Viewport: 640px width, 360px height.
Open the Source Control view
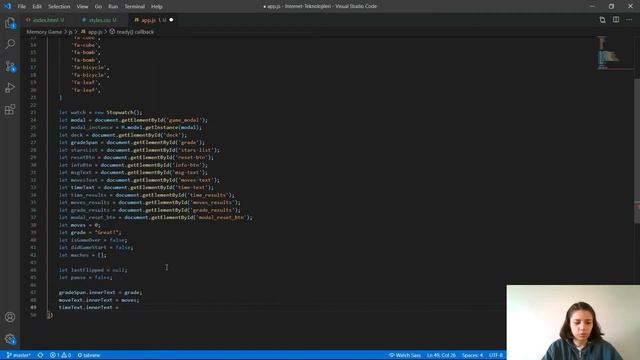(10, 66)
